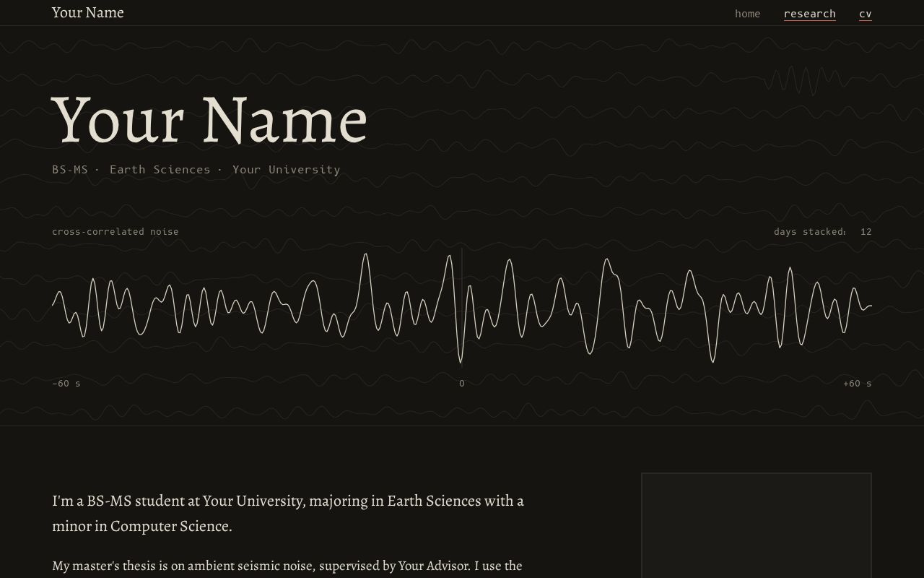
Task: Click the 'BS-MS · Earth Sciences · Your University' subtitle
Action: point(196,169)
